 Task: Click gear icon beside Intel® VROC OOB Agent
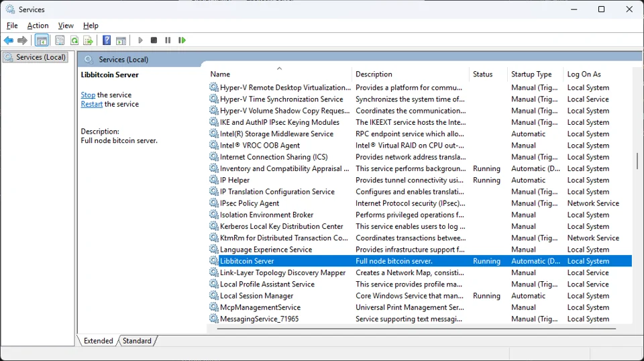tap(213, 146)
